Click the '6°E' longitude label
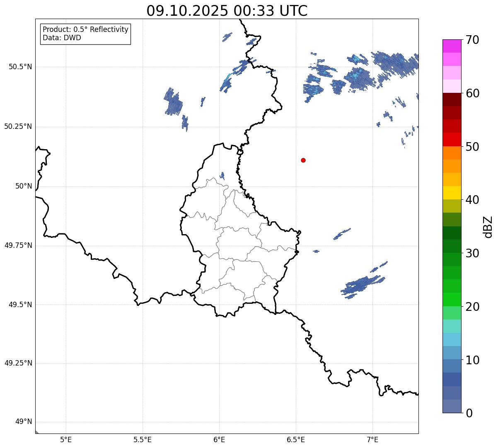This screenshot has width=498, height=448. 219,439
